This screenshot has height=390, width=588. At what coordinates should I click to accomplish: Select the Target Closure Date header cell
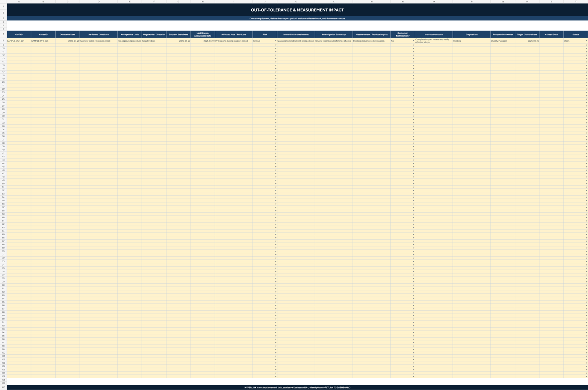tap(527, 35)
